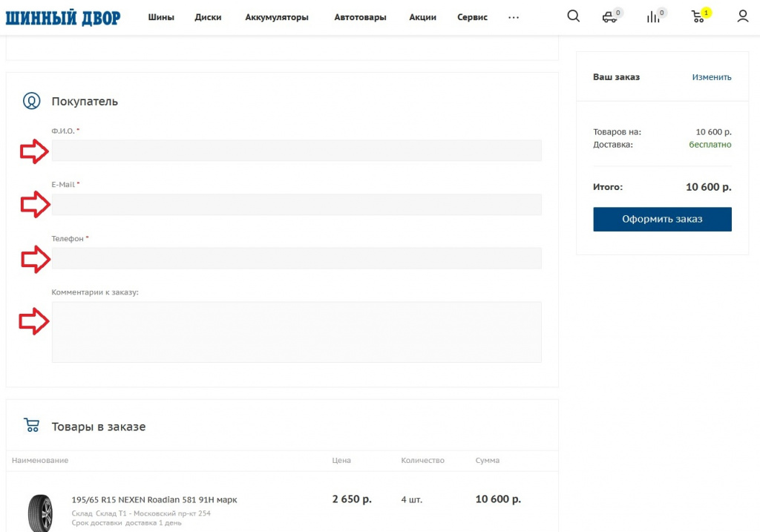This screenshot has height=532, width=760.
Task: Open the Шины menu item
Action: 161,17
